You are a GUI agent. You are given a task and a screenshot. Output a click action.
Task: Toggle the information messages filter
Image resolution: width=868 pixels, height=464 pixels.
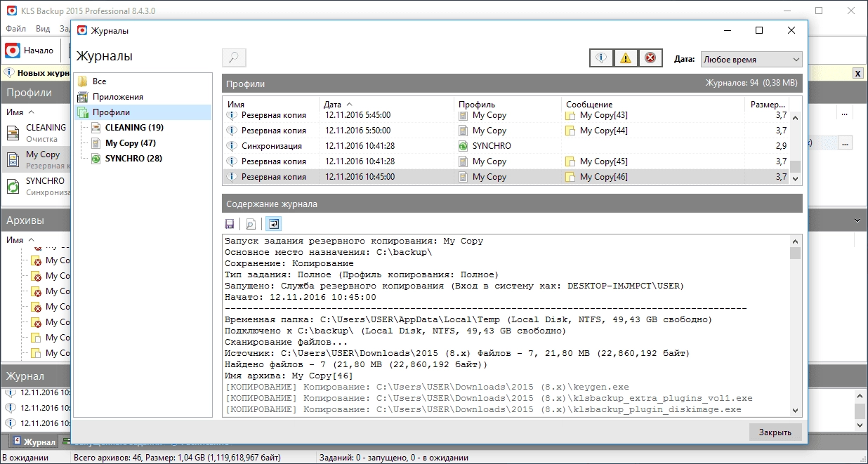(x=600, y=58)
